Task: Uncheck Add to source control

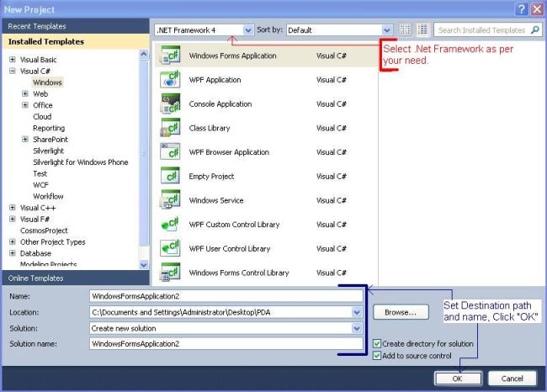Action: point(377,355)
